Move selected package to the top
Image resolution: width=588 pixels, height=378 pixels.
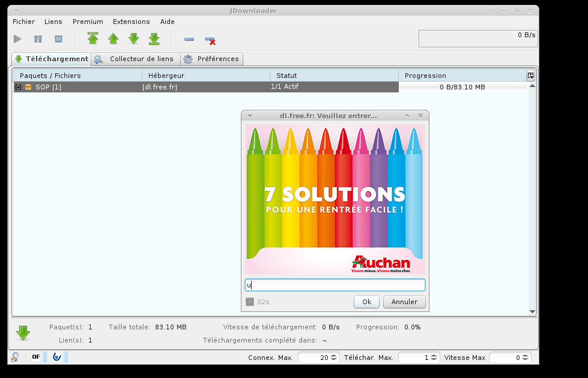pyautogui.click(x=92, y=38)
